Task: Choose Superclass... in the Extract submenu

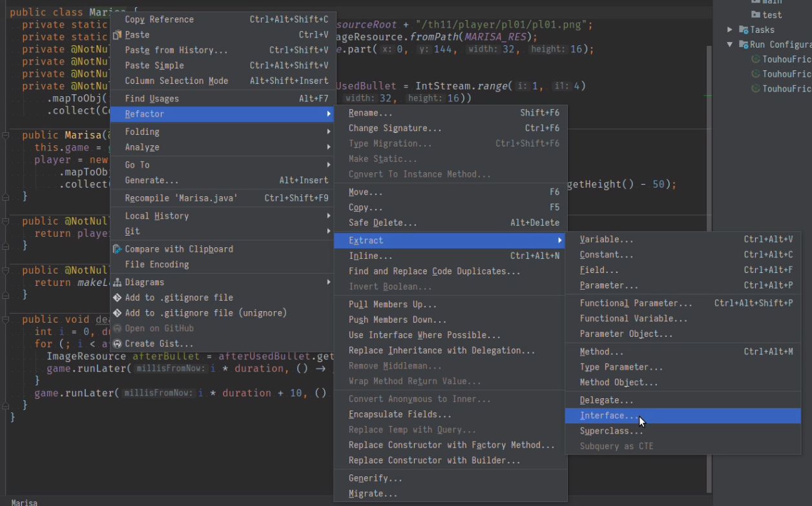Action: click(683, 431)
